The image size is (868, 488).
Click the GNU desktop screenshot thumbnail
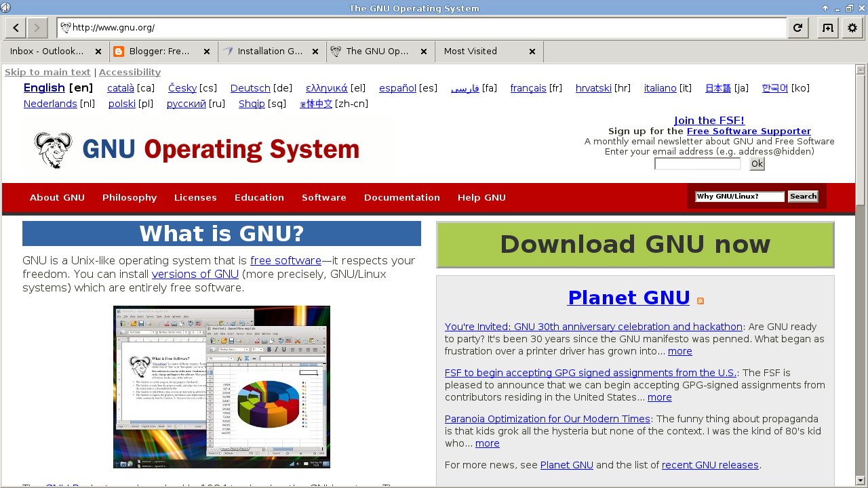pos(222,387)
